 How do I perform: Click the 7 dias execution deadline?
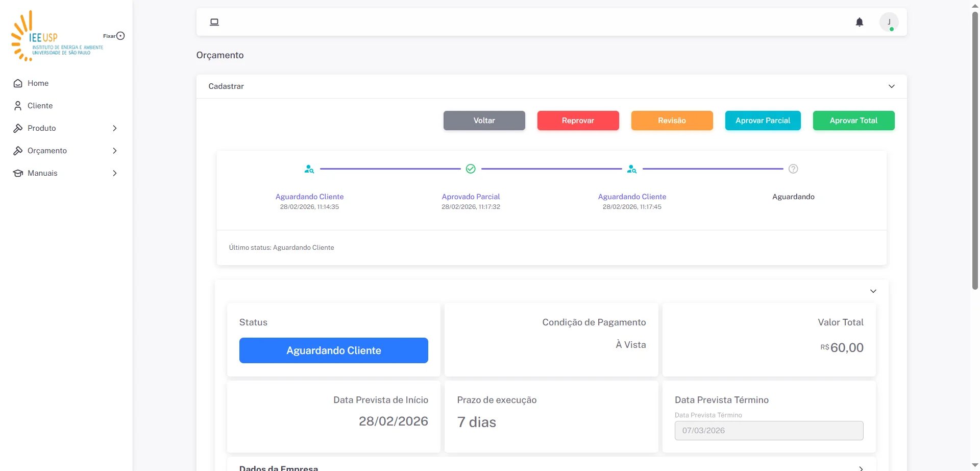pos(477,422)
